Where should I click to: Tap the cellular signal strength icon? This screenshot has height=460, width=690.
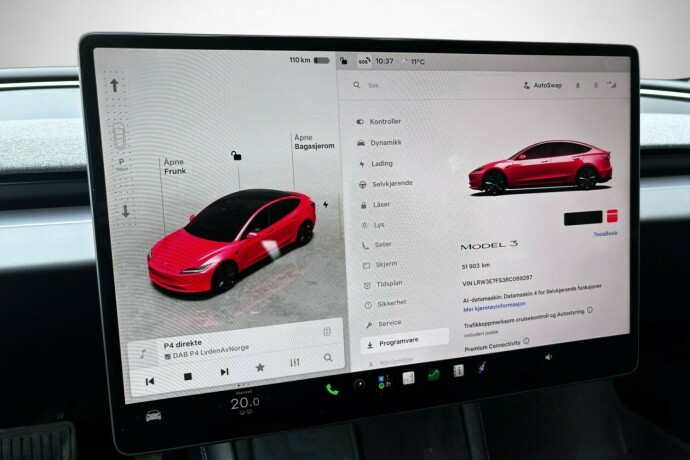click(x=612, y=85)
